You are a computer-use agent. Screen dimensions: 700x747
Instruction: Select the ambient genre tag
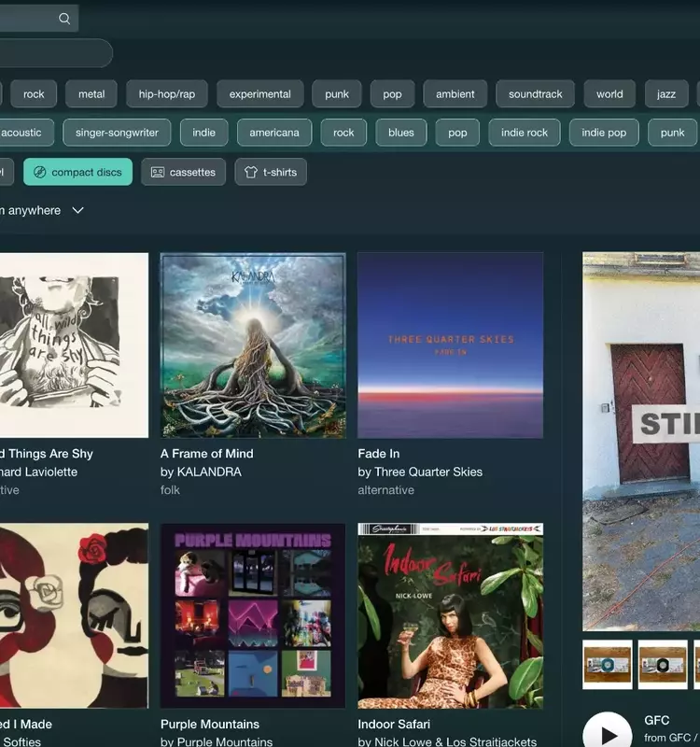tap(455, 94)
